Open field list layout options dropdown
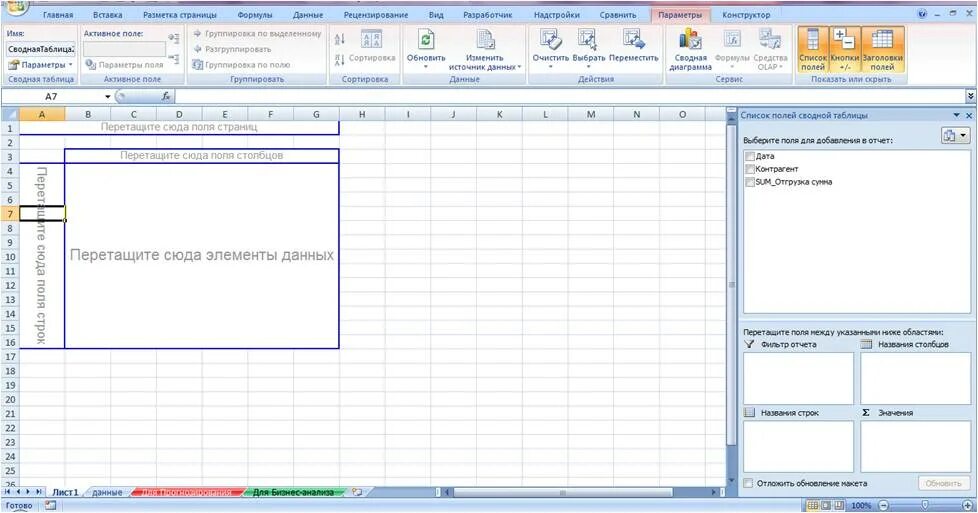This screenshot has height=513, width=978. click(x=956, y=135)
